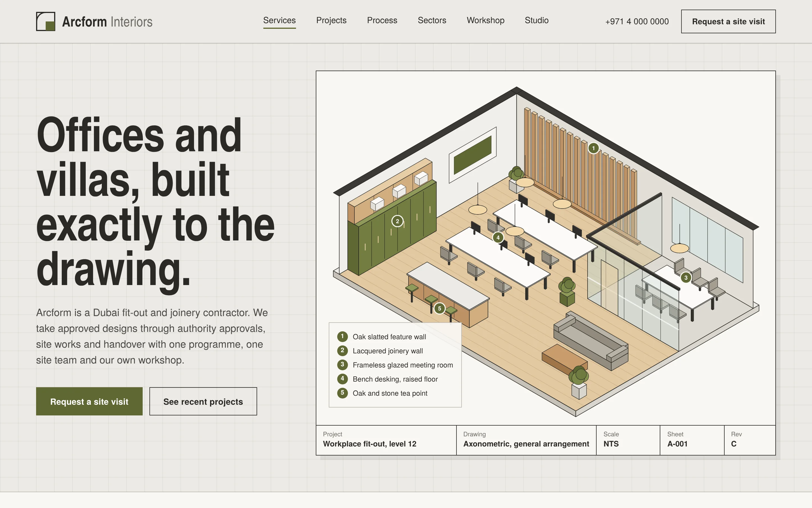Screen dimensions: 812x508
Task: Click marker 3 in the glazed meeting room
Action: 686,277
